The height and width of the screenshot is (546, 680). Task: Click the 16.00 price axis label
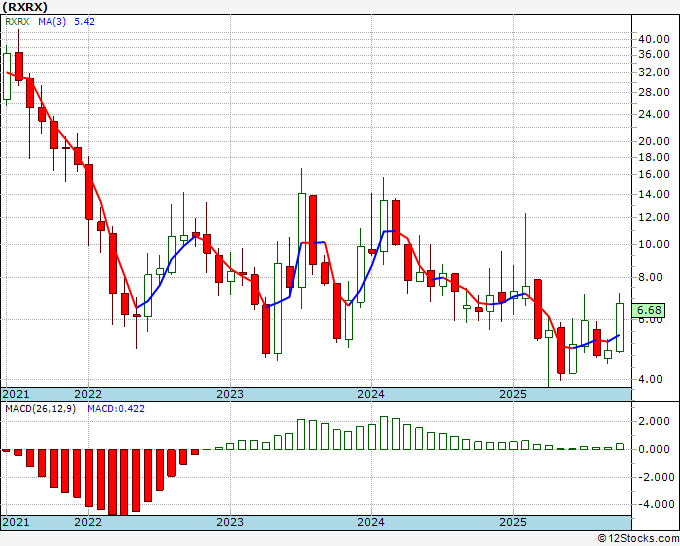654,174
